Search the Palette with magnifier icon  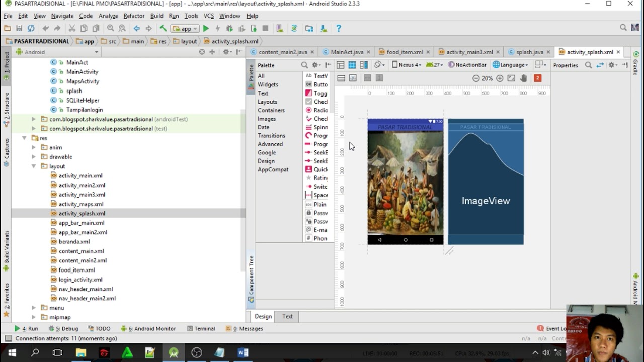(x=304, y=65)
